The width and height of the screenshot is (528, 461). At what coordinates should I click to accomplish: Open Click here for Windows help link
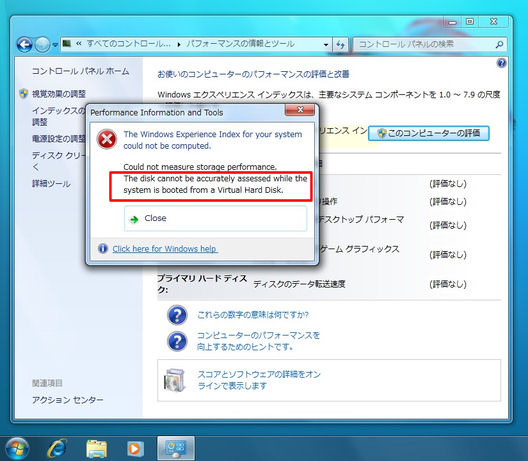pyautogui.click(x=165, y=249)
